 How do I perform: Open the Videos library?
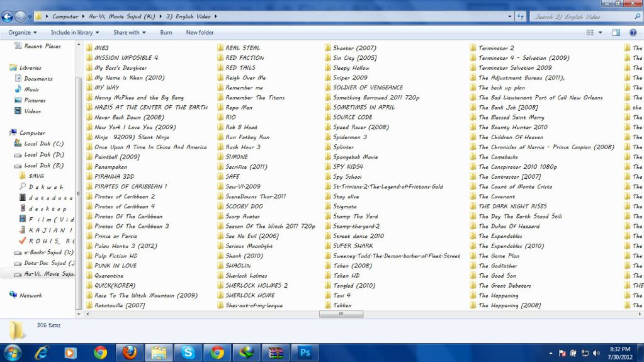click(32, 111)
